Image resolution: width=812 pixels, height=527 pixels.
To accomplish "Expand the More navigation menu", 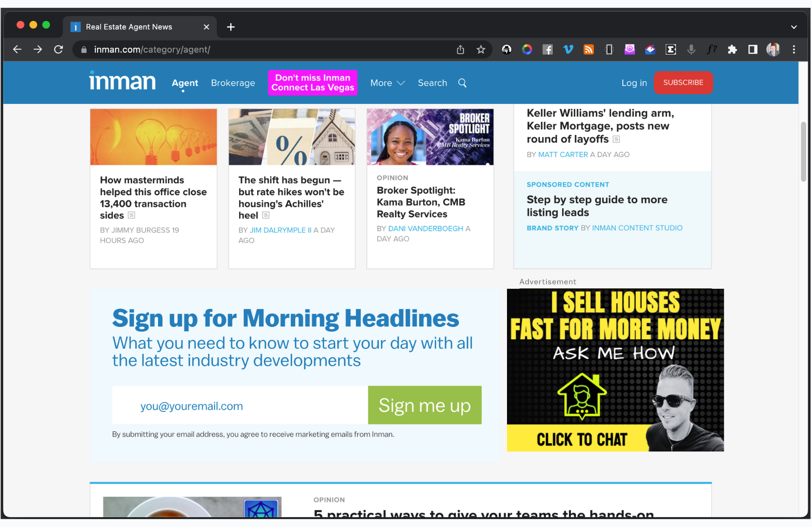I will [x=387, y=83].
